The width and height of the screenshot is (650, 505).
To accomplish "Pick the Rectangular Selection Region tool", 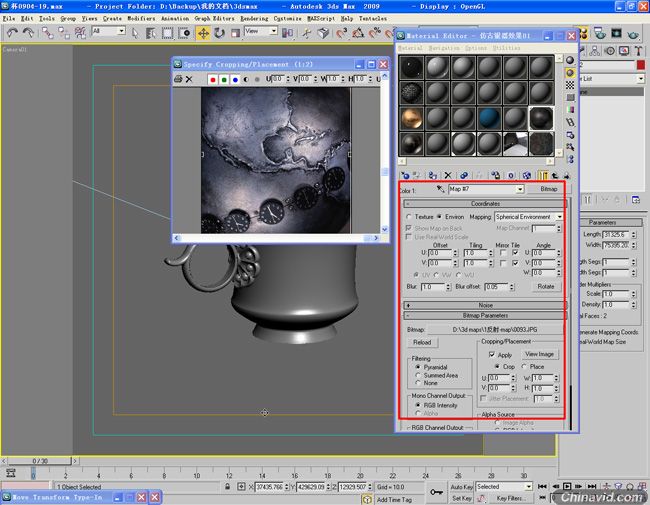I will (x=167, y=33).
